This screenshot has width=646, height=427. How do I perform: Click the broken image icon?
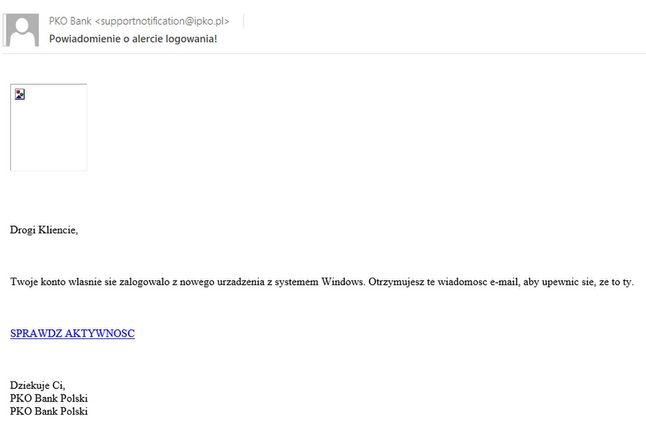[x=20, y=94]
